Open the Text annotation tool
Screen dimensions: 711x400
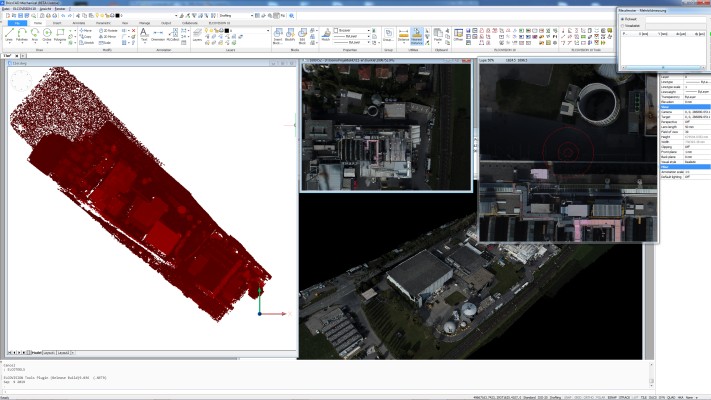click(x=144, y=34)
